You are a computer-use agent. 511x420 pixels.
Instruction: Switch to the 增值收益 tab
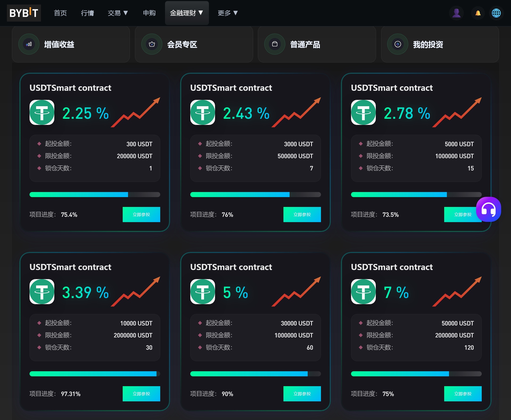click(x=71, y=44)
